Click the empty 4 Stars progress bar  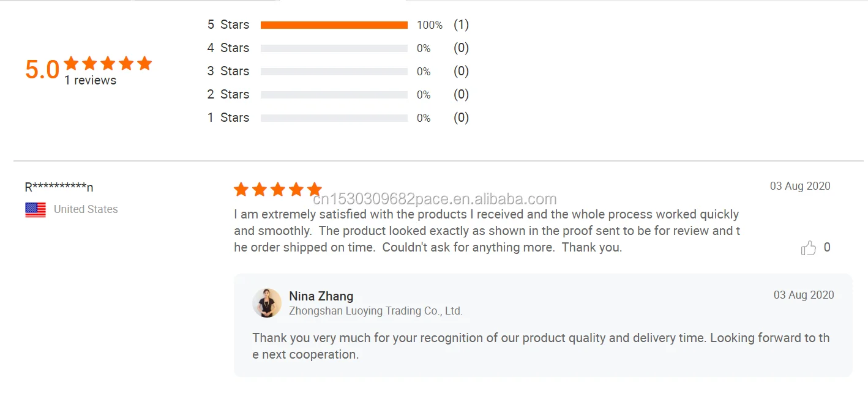[334, 48]
